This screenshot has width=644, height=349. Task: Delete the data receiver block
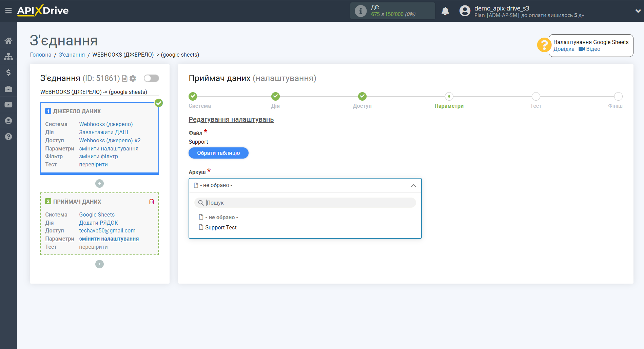pyautogui.click(x=152, y=202)
